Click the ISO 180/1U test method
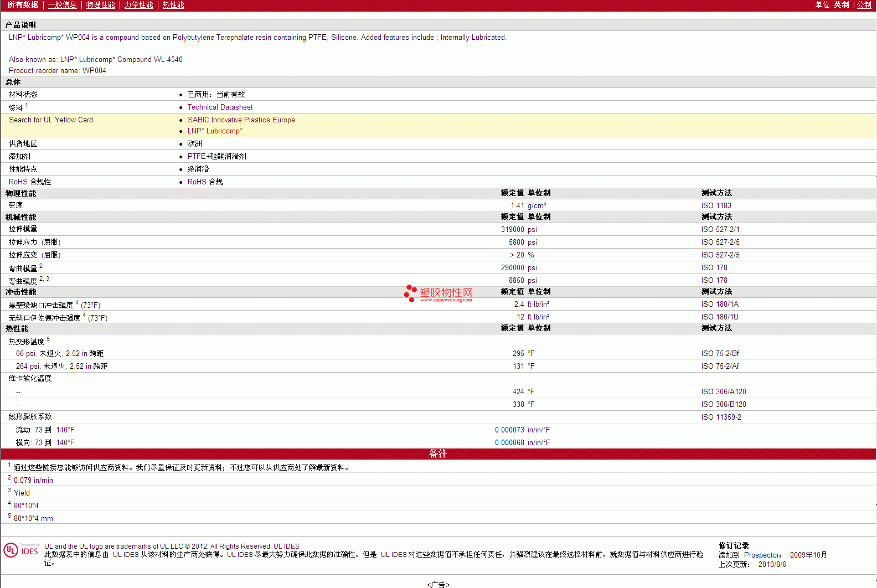The height and width of the screenshot is (588, 877). coord(720,317)
